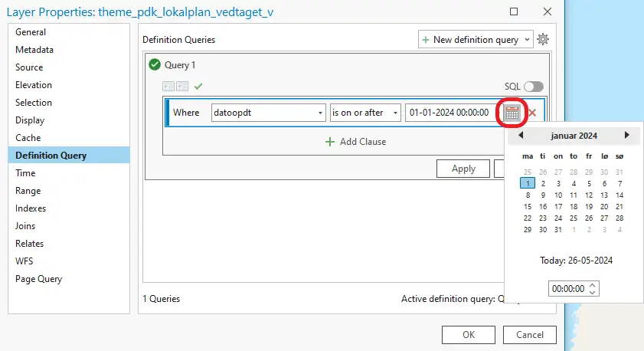Click the second clause grouping icon
This screenshot has height=351, width=644.
(182, 87)
